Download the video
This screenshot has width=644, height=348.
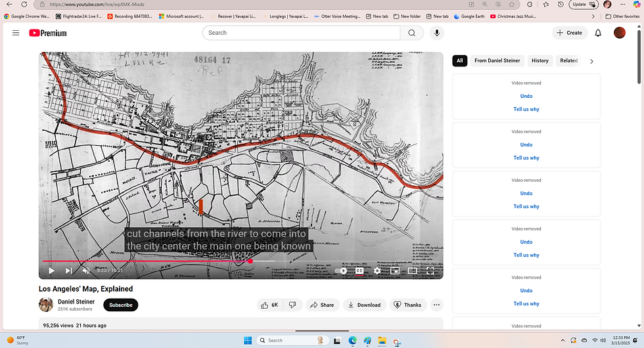[x=364, y=305]
